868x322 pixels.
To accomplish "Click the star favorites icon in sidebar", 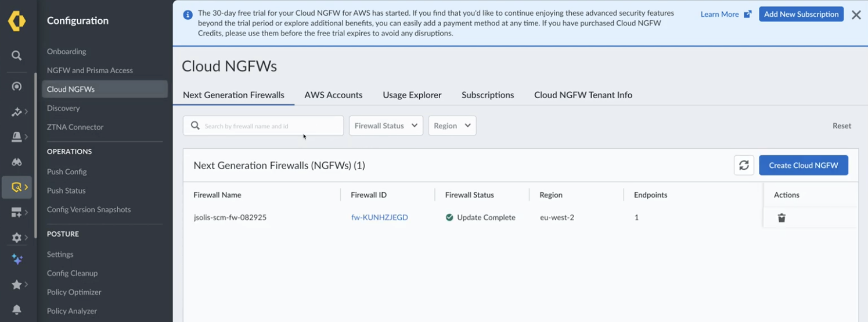I will point(16,285).
